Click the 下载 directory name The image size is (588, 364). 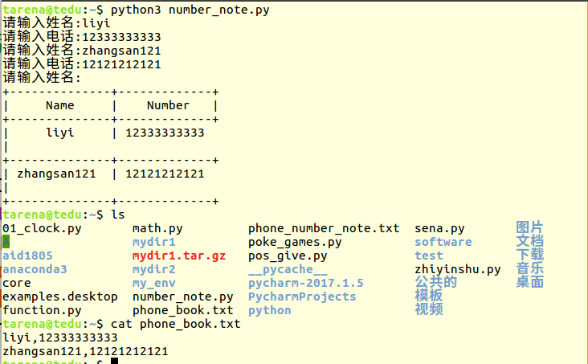pyautogui.click(x=529, y=255)
